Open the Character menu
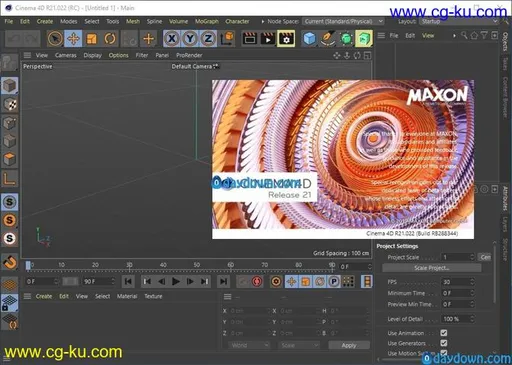Viewport: 512px width, 365px height. coord(237,21)
